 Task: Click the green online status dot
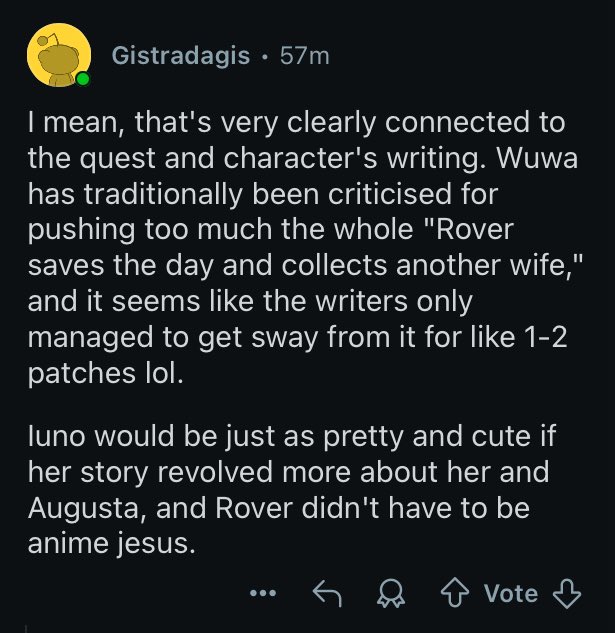pyautogui.click(x=83, y=79)
